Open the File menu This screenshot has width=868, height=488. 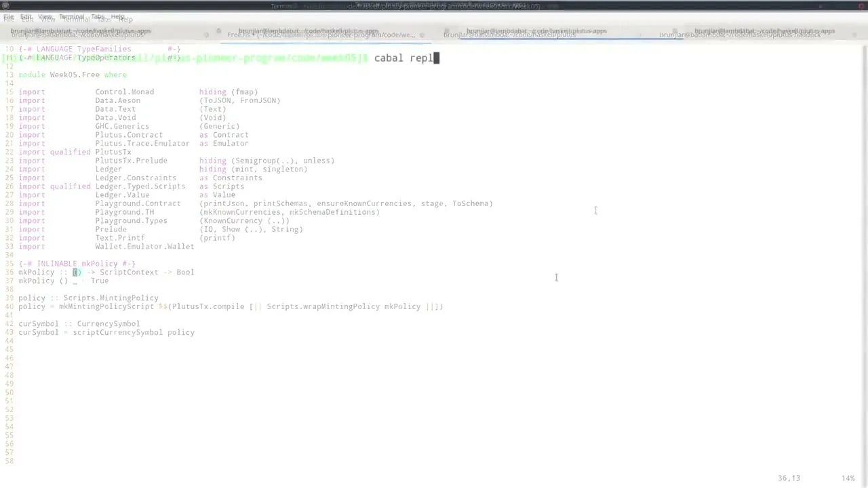8,18
